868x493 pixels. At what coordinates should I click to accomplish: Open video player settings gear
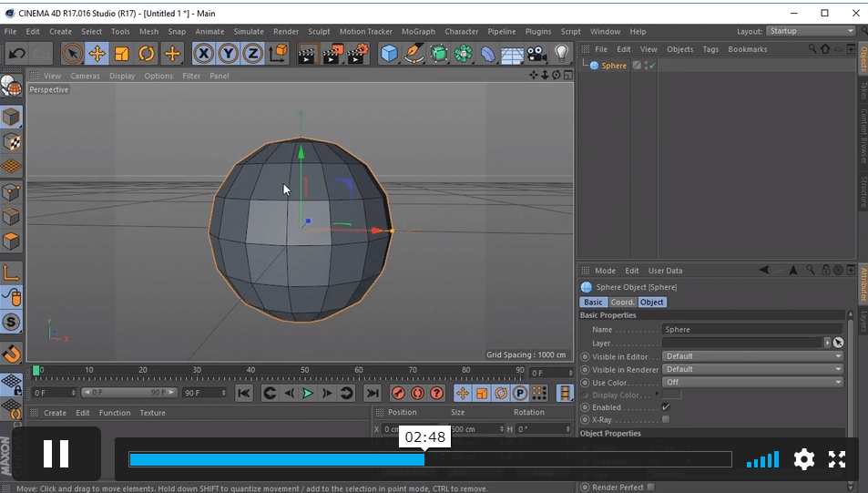tap(803, 459)
